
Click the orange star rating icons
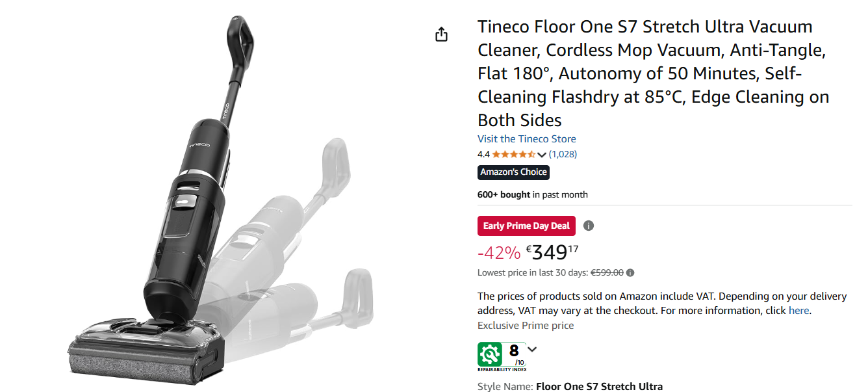pyautogui.click(x=513, y=155)
